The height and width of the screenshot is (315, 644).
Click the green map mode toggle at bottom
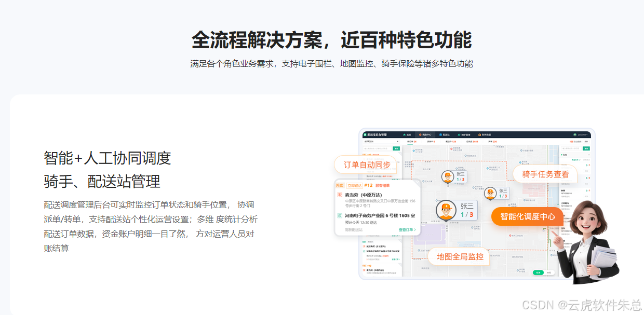click(539, 272)
